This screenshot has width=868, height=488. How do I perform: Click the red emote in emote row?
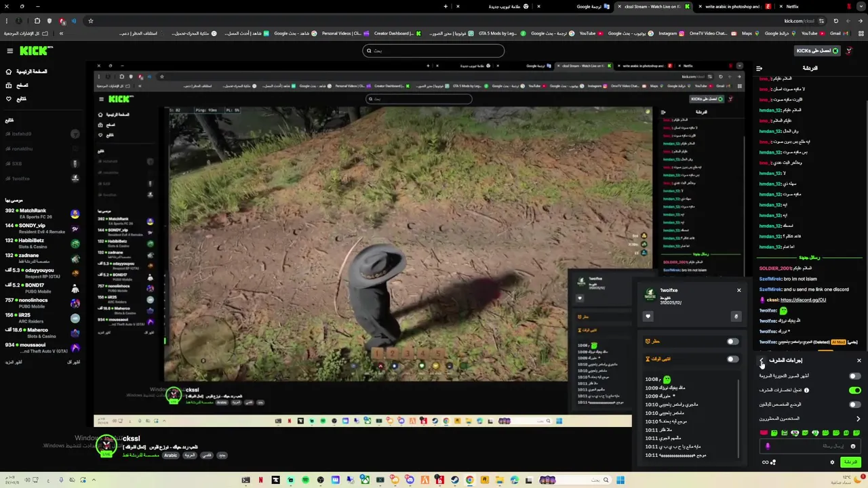764,432
